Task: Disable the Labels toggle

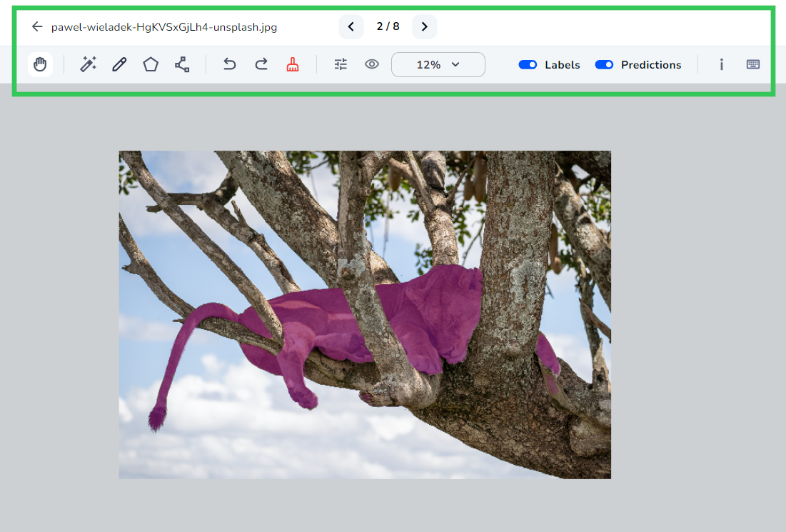Action: coord(528,64)
